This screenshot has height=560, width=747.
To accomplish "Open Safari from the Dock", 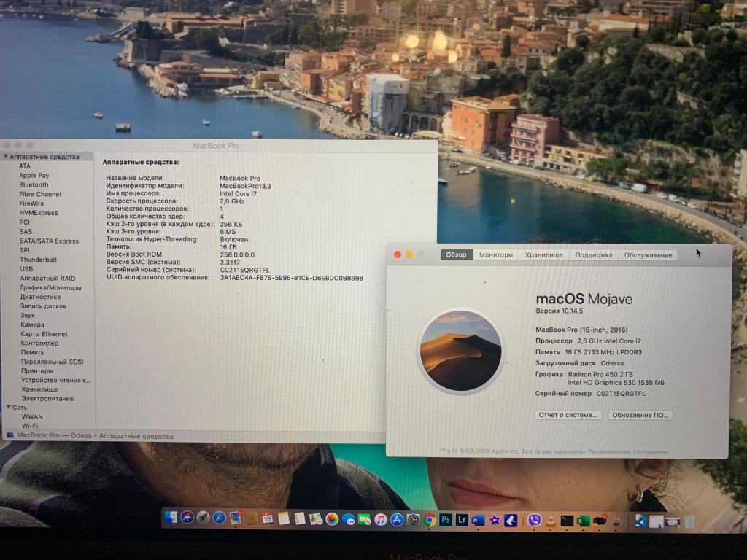I will click(219, 518).
